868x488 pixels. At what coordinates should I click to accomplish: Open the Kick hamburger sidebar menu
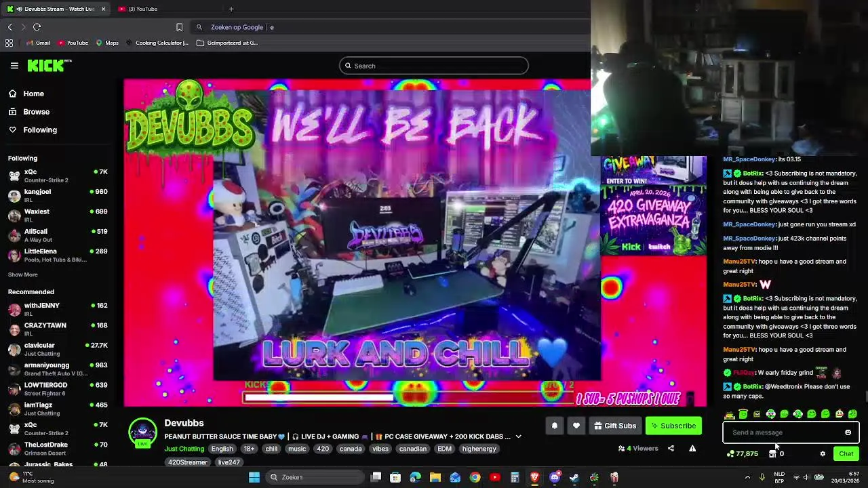pyautogui.click(x=14, y=66)
